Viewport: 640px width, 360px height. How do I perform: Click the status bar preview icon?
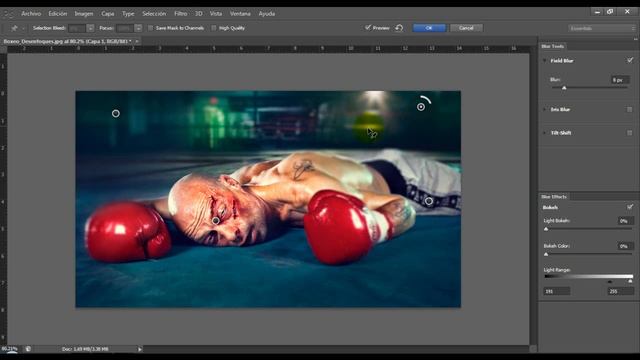click(x=28, y=349)
